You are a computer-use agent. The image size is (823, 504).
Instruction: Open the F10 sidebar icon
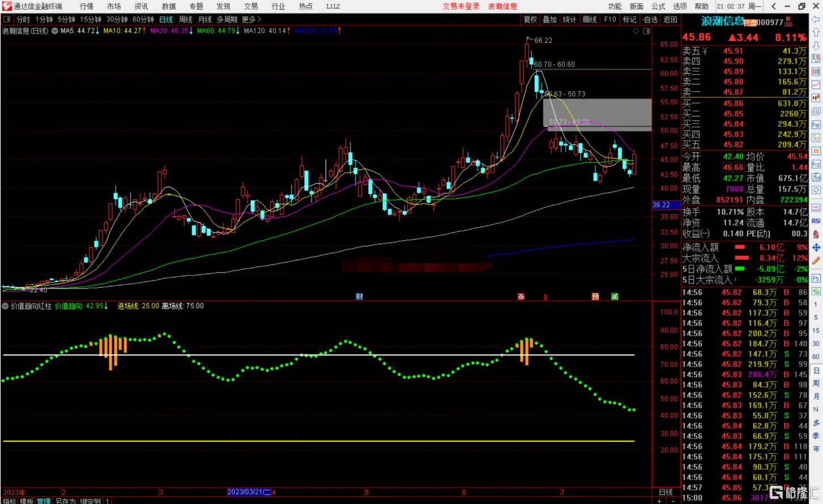pos(816,125)
